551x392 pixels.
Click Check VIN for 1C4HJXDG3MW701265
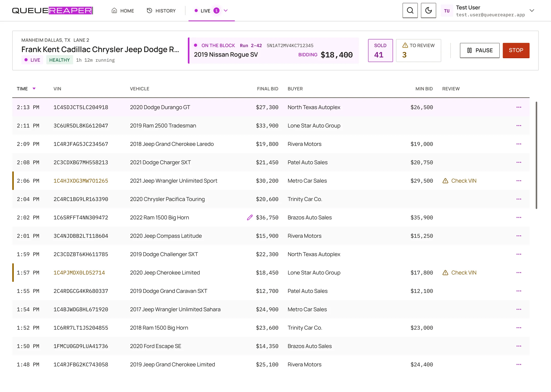459,181
